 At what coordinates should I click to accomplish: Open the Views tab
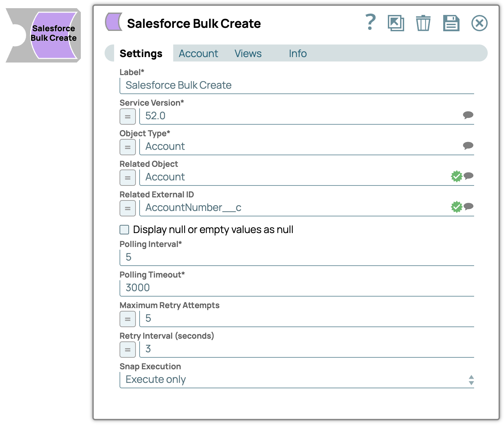pyautogui.click(x=248, y=53)
